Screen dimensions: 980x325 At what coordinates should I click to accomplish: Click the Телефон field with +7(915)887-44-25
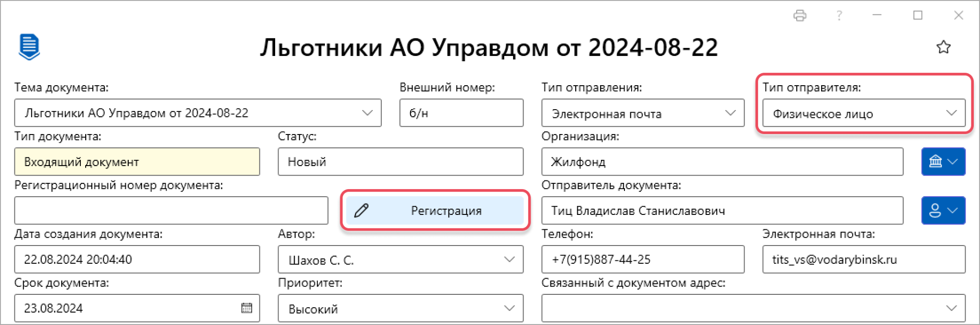[x=643, y=259]
